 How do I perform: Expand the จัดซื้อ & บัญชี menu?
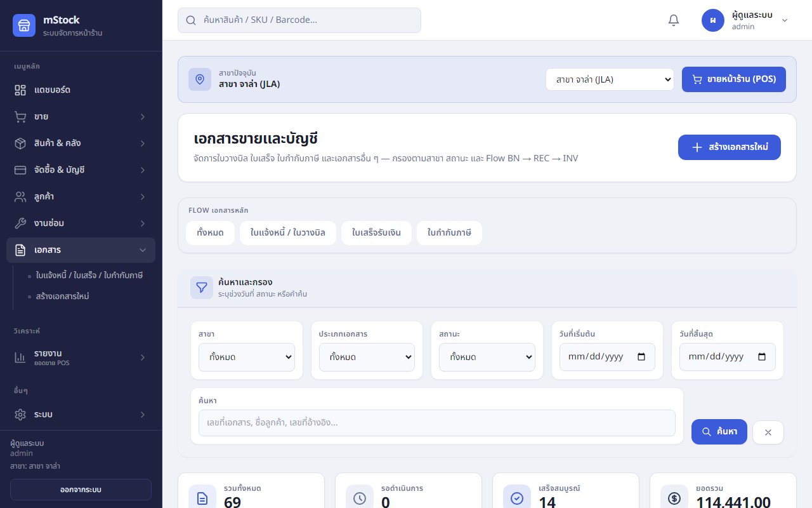81,170
